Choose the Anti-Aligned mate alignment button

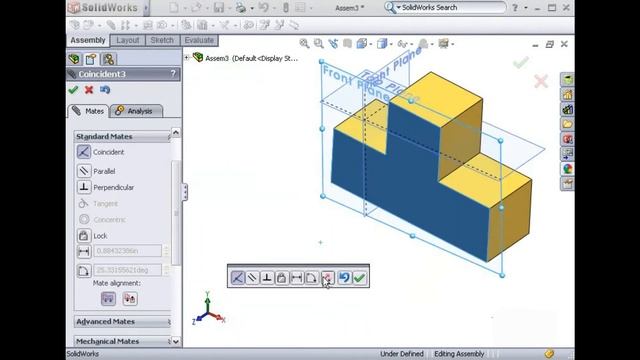[x=130, y=299]
